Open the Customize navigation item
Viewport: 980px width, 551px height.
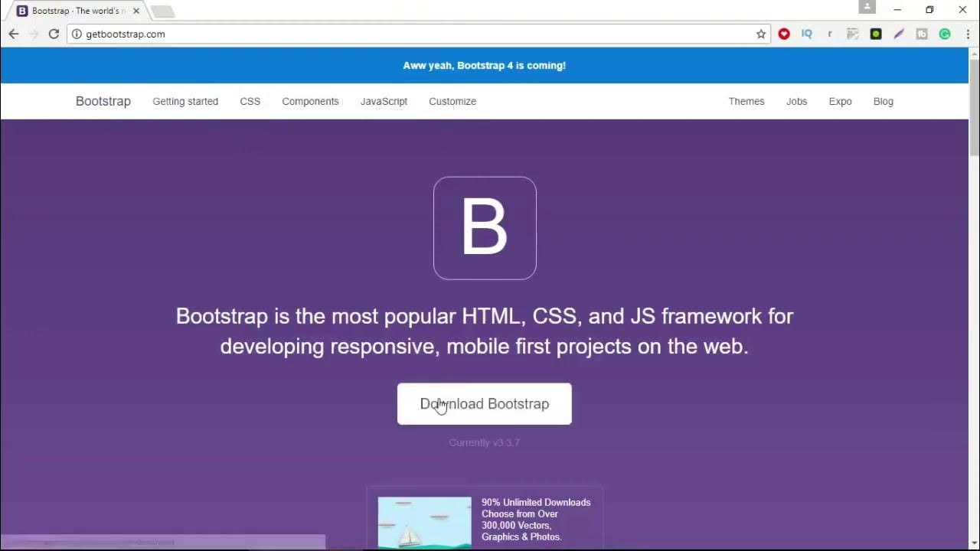[452, 101]
